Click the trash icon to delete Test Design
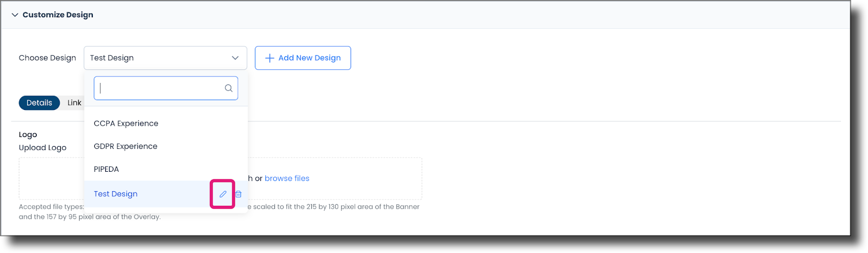Image resolution: width=868 pixels, height=253 pixels. click(238, 194)
